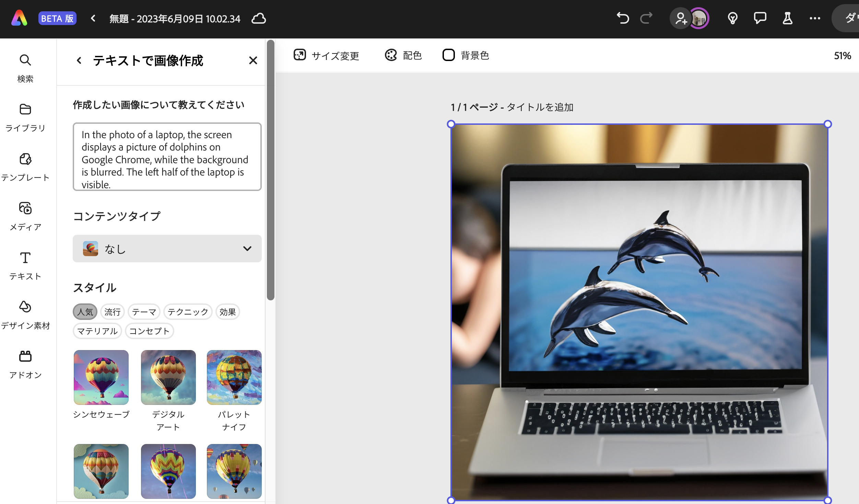Choose the multiple balloons photo style thumbnail
Viewport: 859px width, 504px height.
[x=234, y=471]
